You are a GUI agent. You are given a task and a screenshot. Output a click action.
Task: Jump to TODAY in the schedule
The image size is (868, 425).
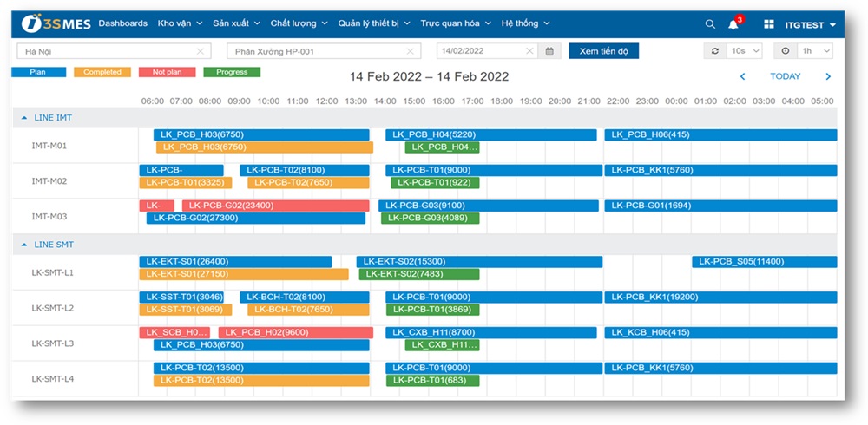(785, 76)
